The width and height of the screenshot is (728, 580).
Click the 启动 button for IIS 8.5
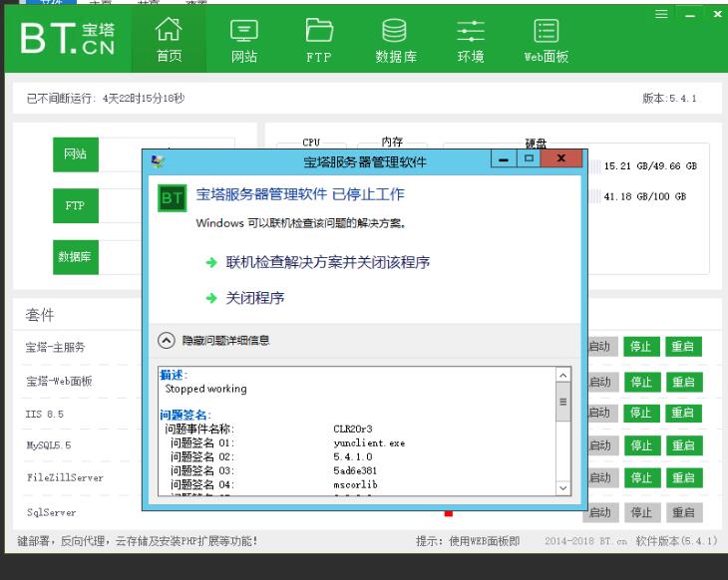[602, 413]
